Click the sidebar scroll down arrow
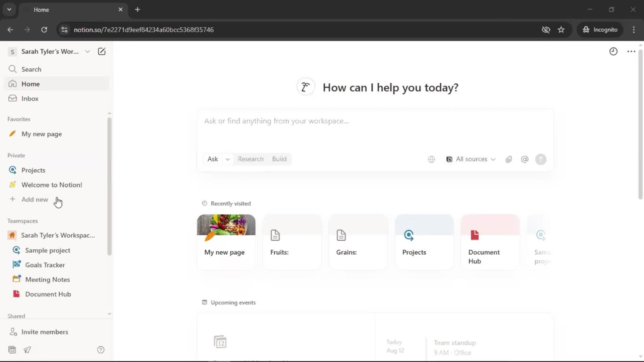Screen dimensions: 644x362 pyautogui.click(x=109, y=314)
